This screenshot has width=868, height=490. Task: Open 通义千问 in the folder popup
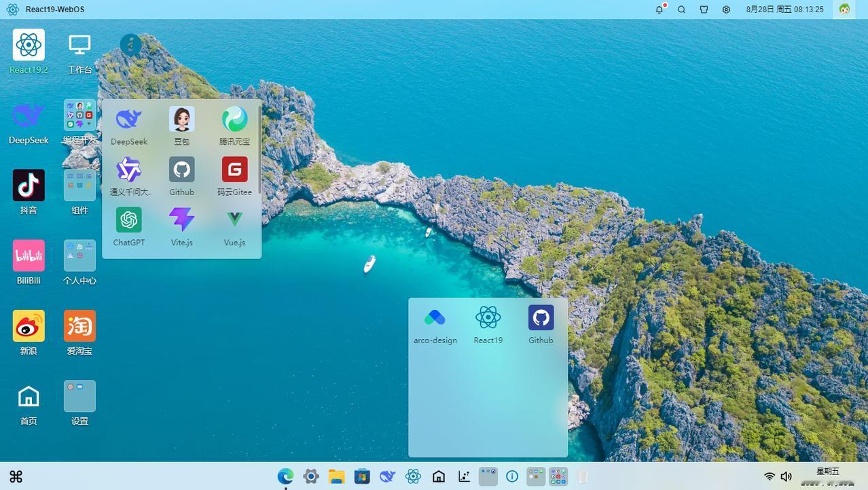[x=129, y=169]
